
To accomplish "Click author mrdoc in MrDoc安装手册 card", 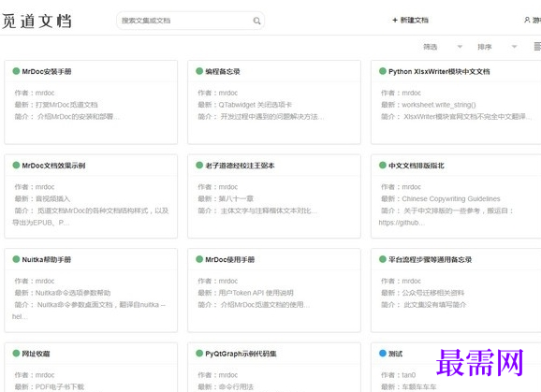I will pyautogui.click(x=45, y=93).
